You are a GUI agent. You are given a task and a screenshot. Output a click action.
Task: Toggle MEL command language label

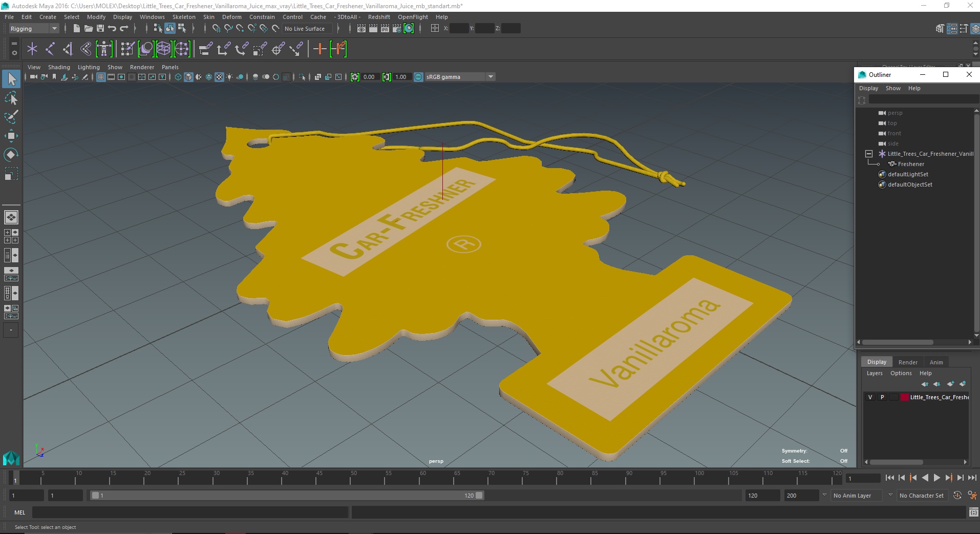19,512
